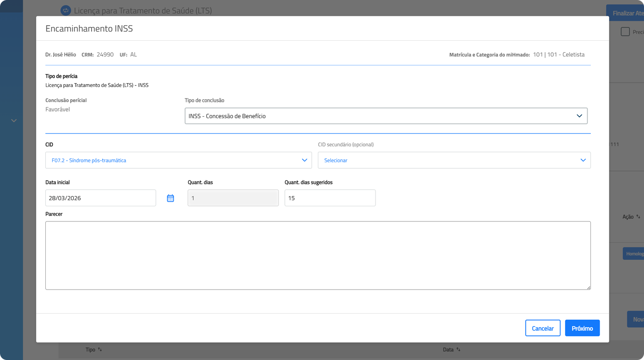
Task: Click the Finalizar button behind the dialog
Action: tap(627, 13)
